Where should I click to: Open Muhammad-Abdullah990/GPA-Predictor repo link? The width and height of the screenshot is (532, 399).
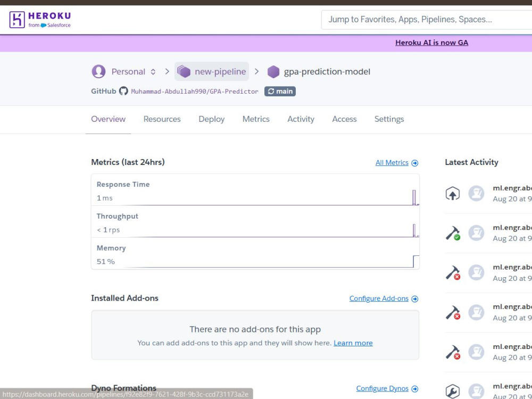(x=195, y=92)
